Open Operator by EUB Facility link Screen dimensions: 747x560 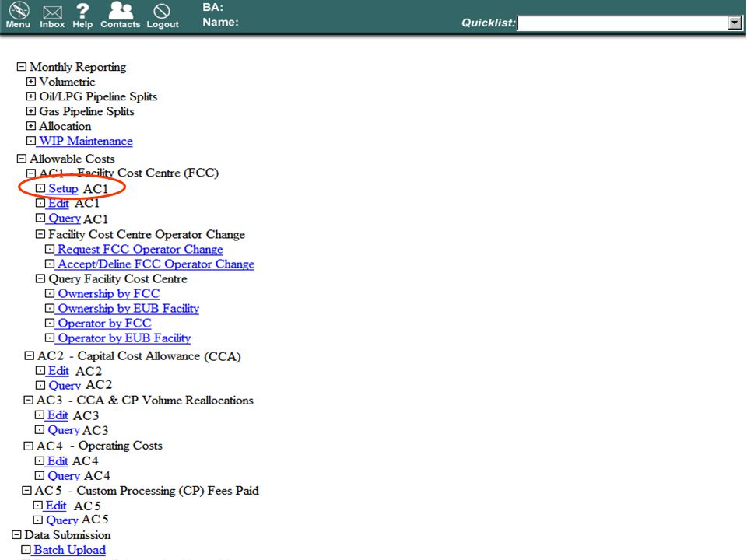pos(124,338)
